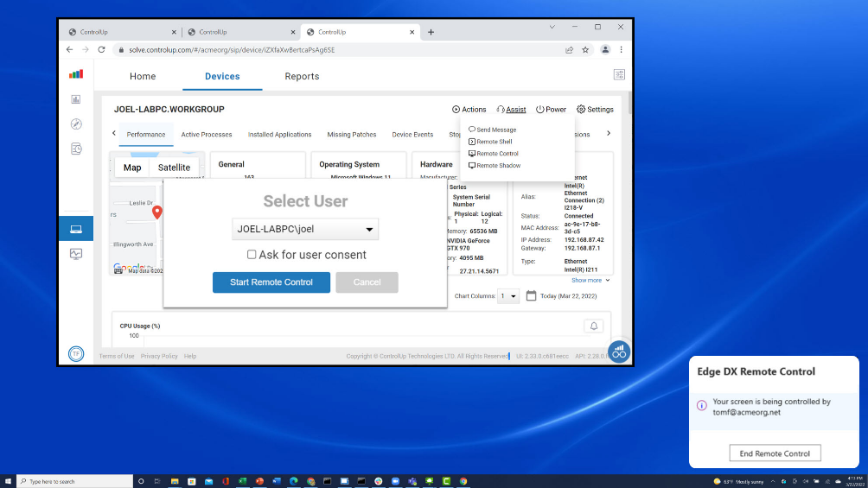Switch to the Installed Applications tab

pos(279,135)
